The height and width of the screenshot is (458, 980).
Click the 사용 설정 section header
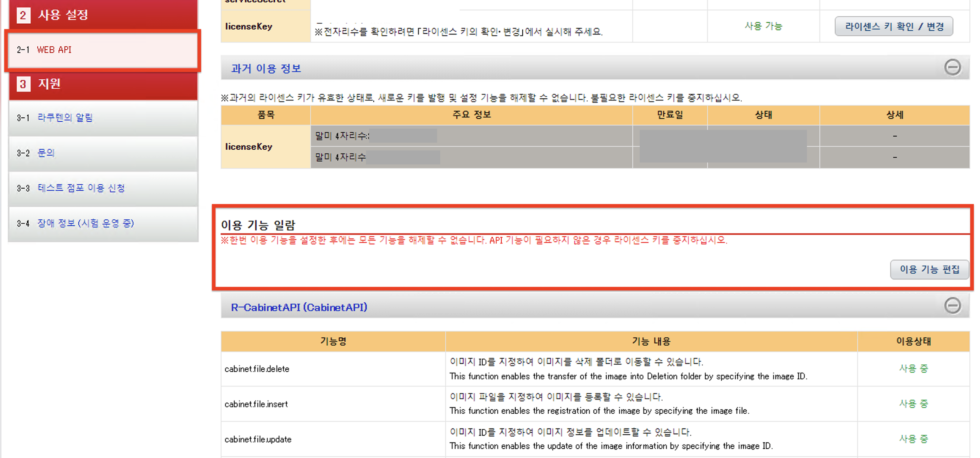pos(63,15)
